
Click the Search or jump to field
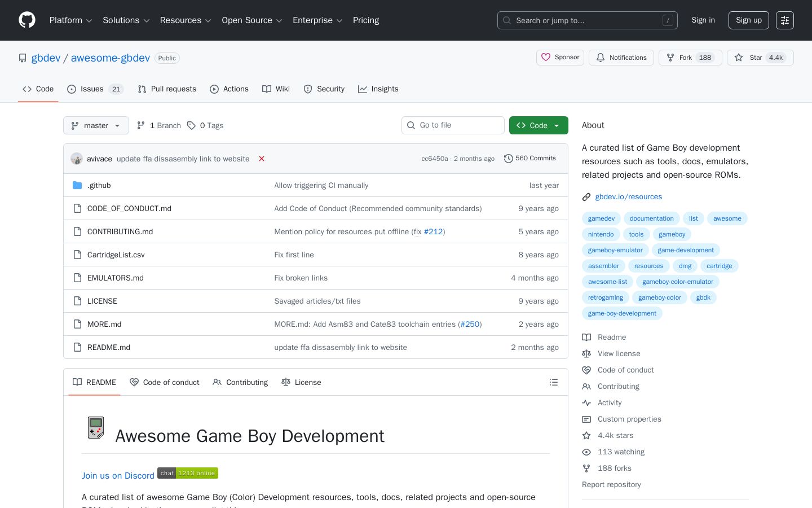pyautogui.click(x=588, y=20)
